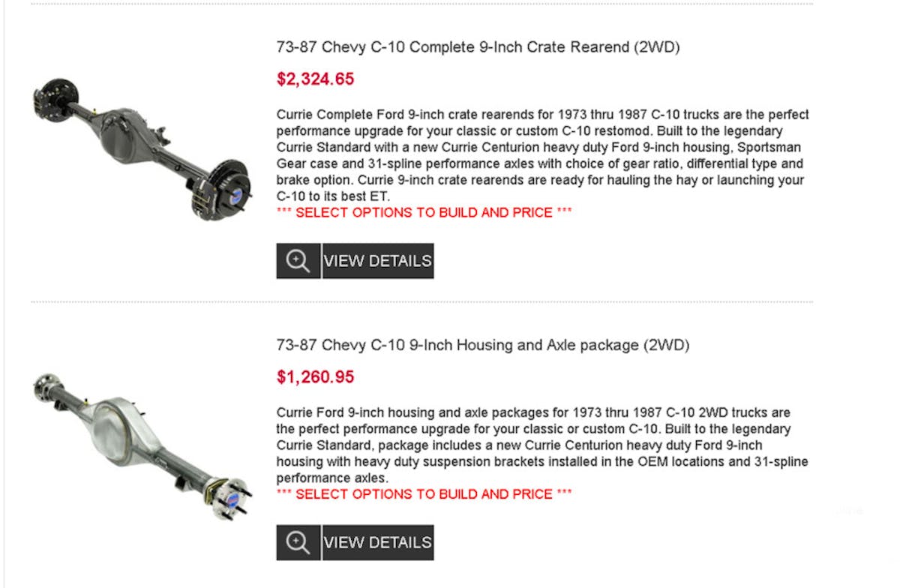Viewport: 900px width, 588px height.
Task: Click the Currie Complete Ford 9-inch crate rearends description
Action: (x=542, y=155)
